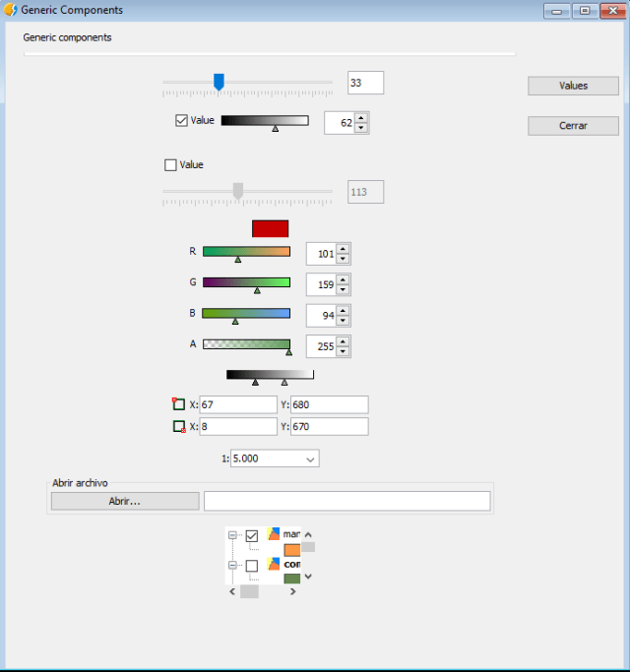Enable the unchecked Value checkbox

click(x=170, y=165)
